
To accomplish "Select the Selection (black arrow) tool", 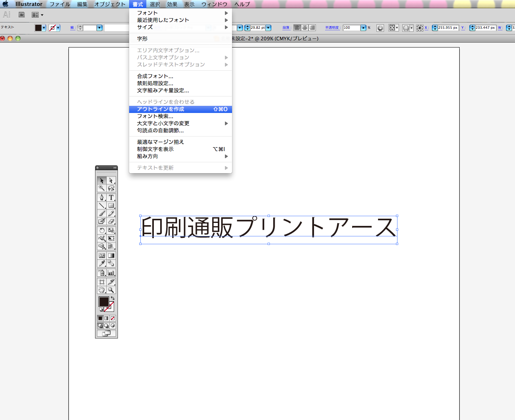I will (102, 180).
